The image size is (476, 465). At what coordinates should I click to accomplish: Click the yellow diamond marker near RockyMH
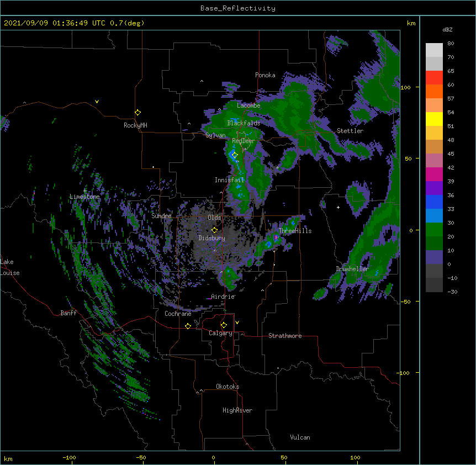137,113
